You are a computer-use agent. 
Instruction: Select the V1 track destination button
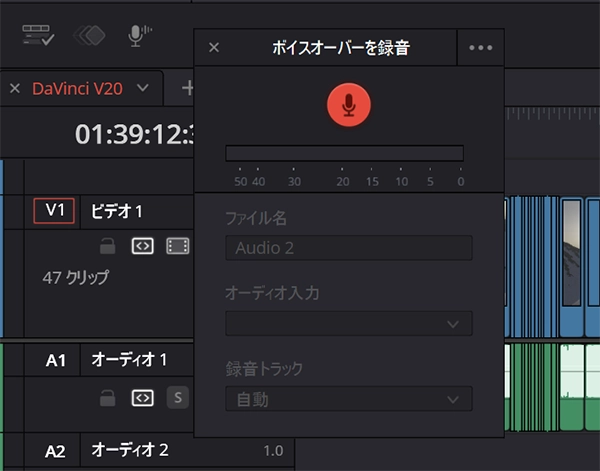point(54,211)
